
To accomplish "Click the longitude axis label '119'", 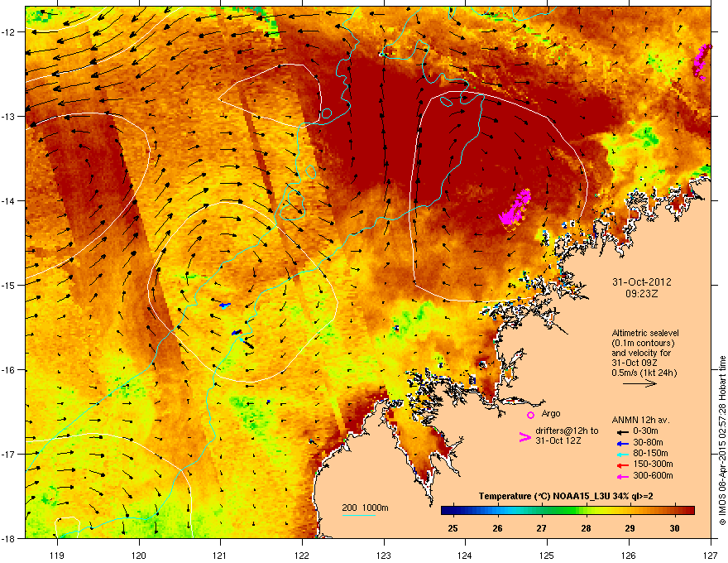I will (57, 555).
